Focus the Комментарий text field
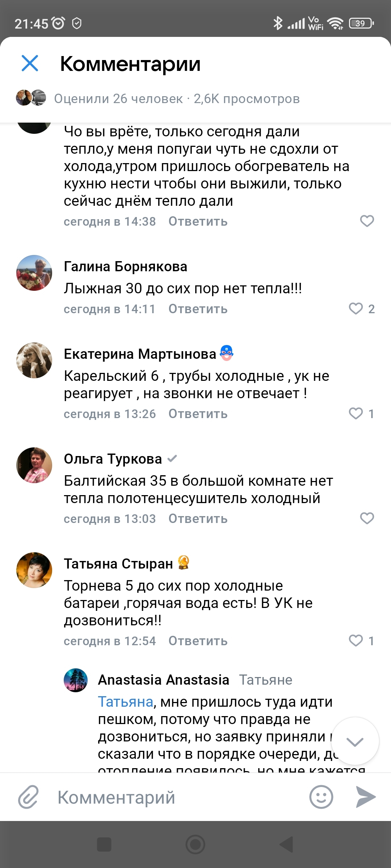 click(174, 797)
